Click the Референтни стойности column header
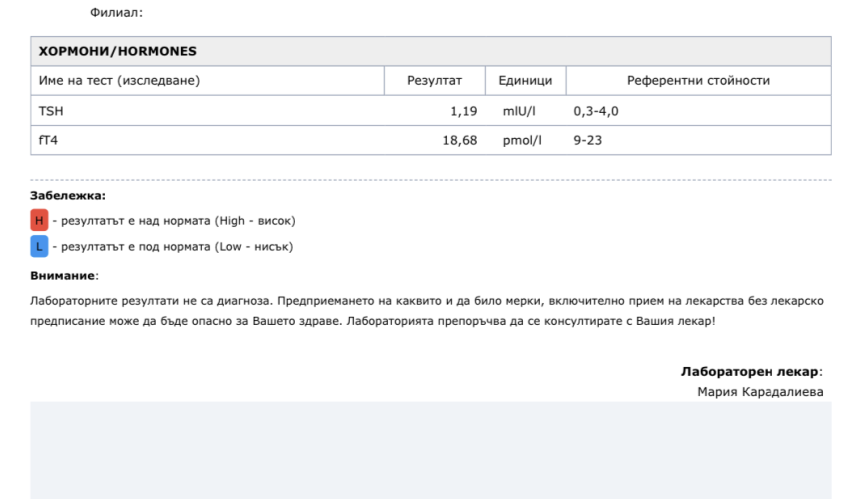 [x=698, y=80]
